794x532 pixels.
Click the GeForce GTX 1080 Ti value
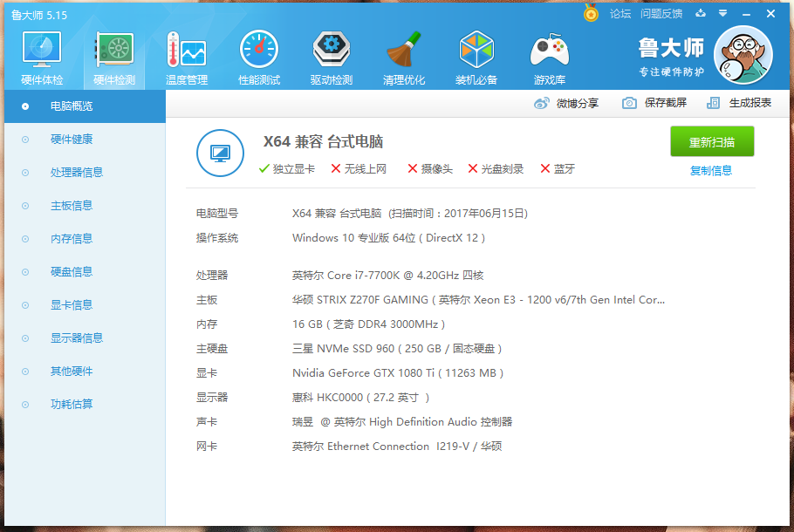[398, 373]
